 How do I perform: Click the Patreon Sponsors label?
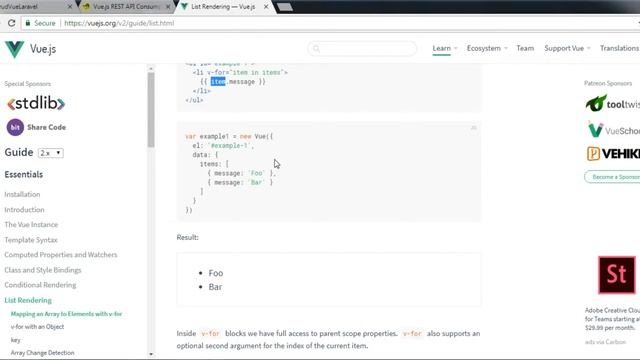[x=608, y=83]
